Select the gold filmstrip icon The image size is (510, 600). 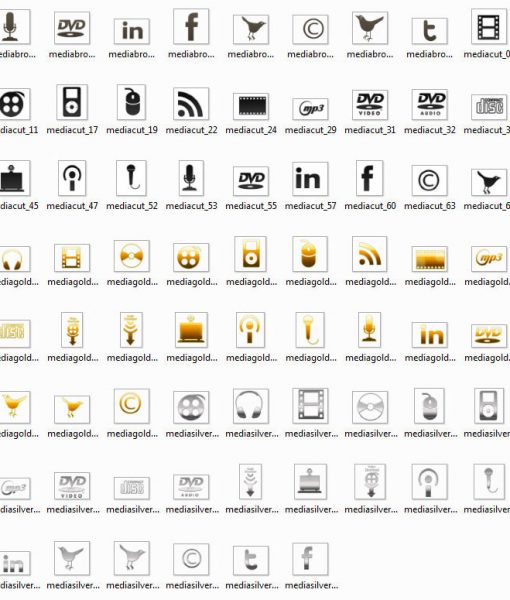430,259
